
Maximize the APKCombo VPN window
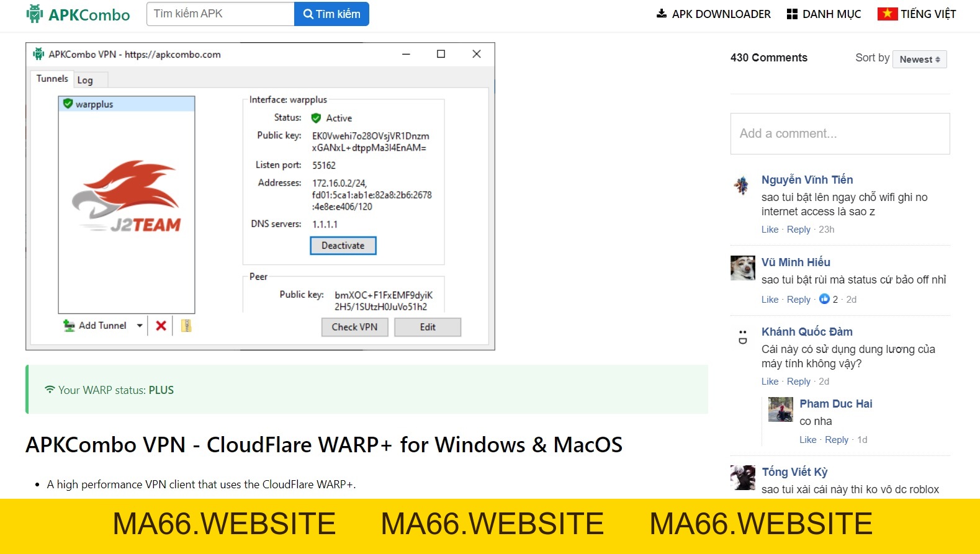click(441, 54)
